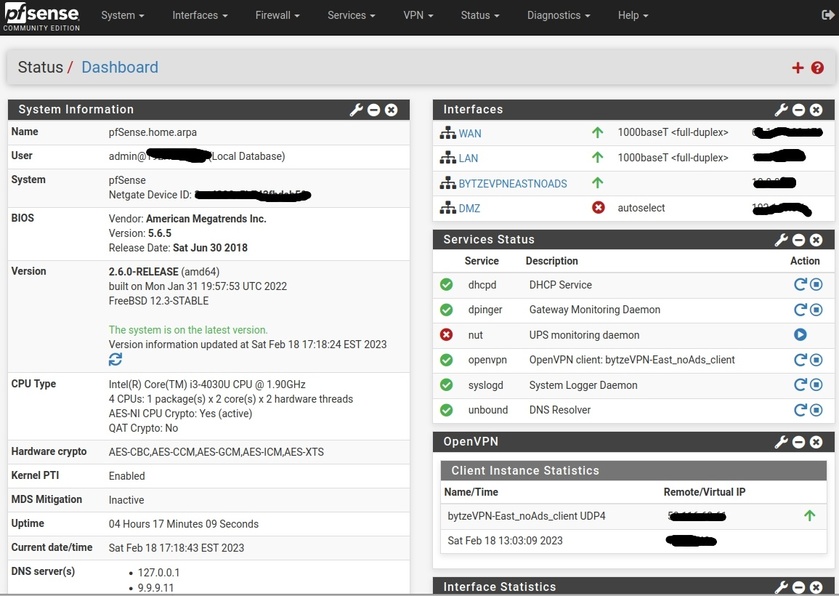Restart the unbound DNS Resolver service
839x596 pixels.
pyautogui.click(x=800, y=410)
